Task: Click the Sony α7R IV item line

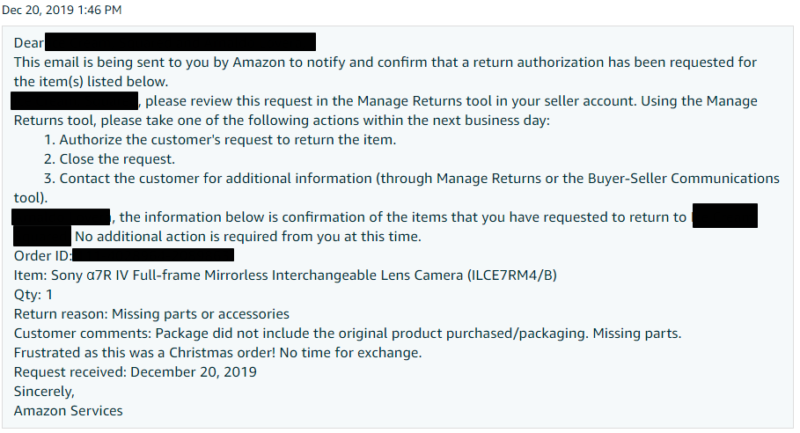Action: 285,275
